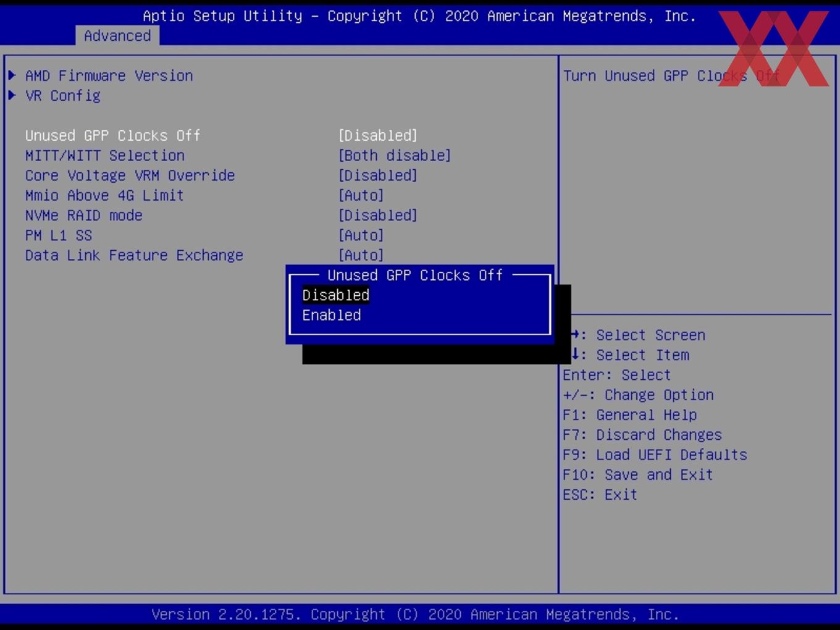Click the ESC: Exit hint

pos(600,495)
